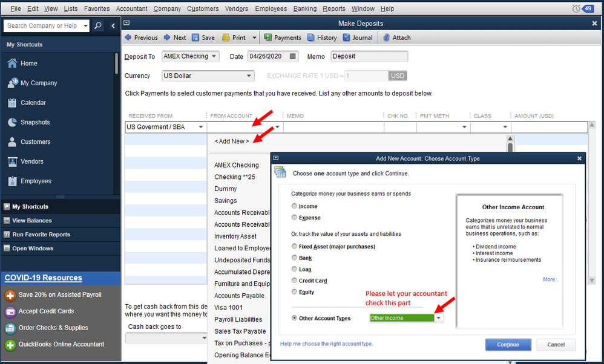Open Accept Credit Cards offer
This screenshot has height=364, width=604.
coord(46,311)
